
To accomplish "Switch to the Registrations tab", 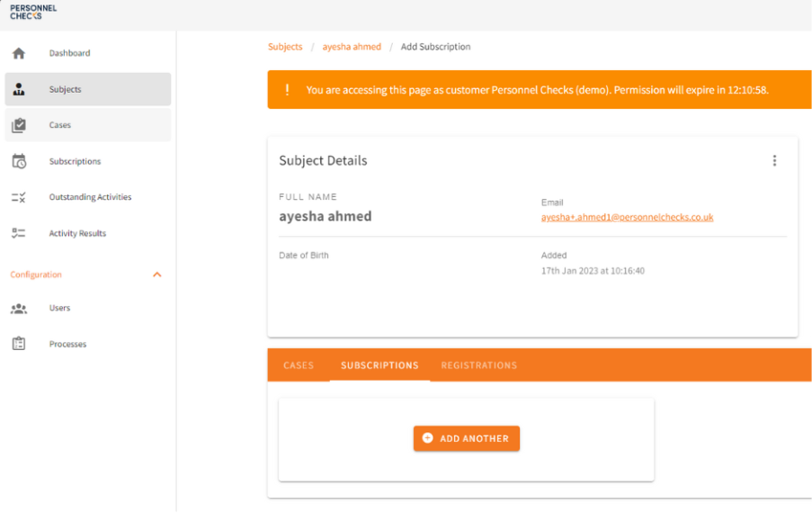I will click(x=479, y=365).
